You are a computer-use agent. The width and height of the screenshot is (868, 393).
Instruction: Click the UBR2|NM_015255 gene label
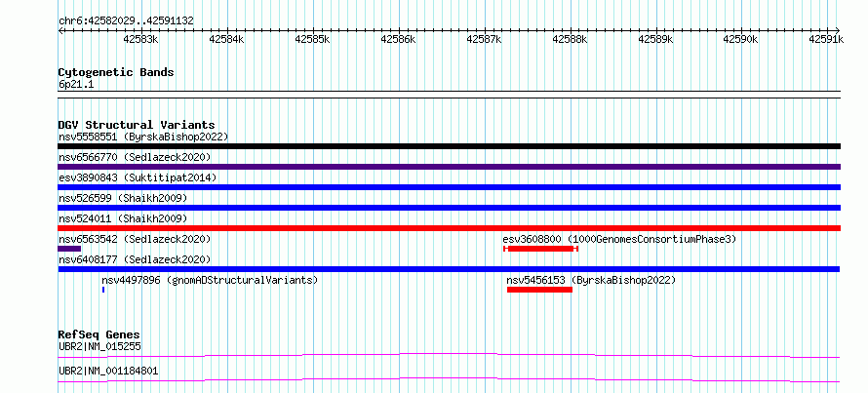pos(99,346)
